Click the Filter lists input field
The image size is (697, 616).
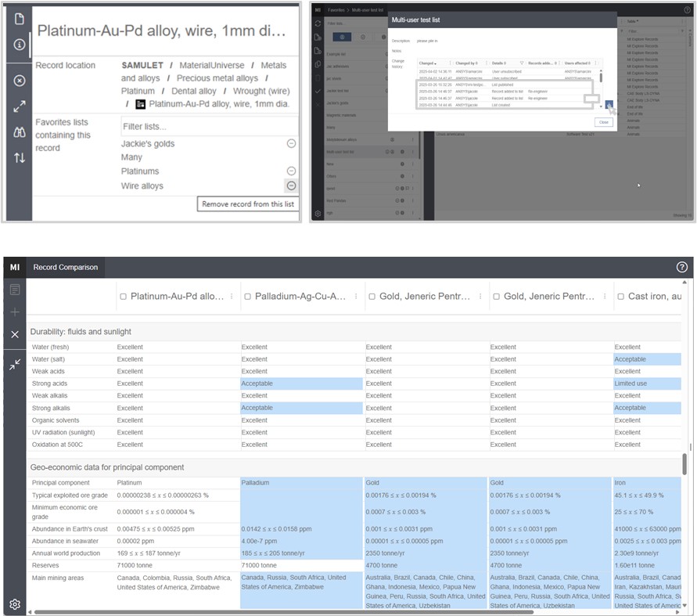208,126
